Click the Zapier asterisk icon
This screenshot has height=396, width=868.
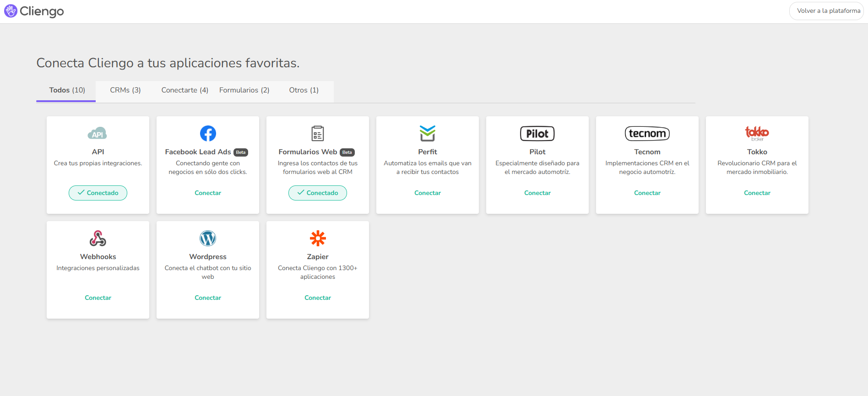coord(318,238)
